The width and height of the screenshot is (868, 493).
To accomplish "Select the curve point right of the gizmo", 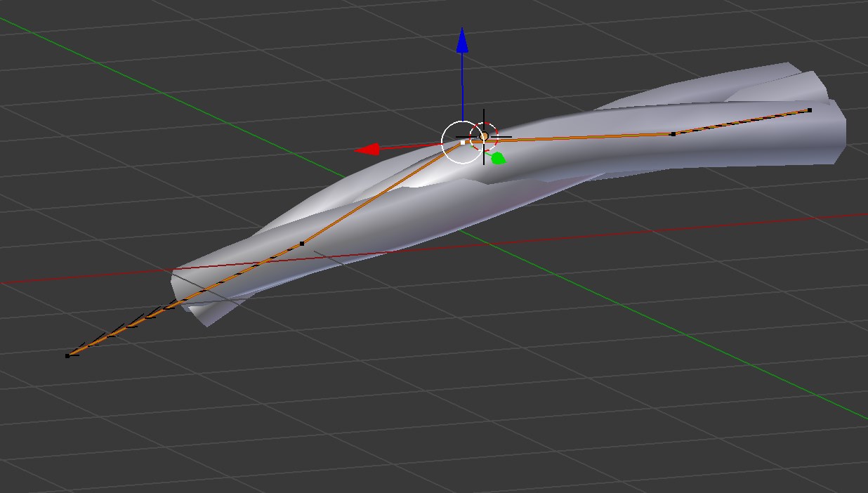I will 673,133.
